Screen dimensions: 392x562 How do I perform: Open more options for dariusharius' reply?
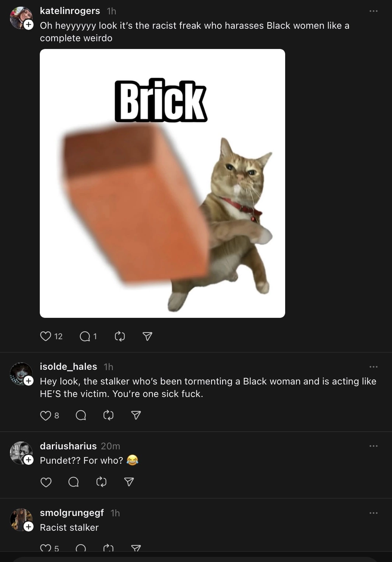[374, 446]
